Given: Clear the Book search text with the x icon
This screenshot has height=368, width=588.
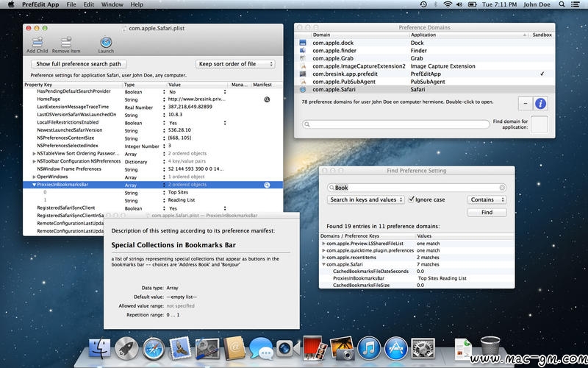Looking at the screenshot, I should (502, 188).
